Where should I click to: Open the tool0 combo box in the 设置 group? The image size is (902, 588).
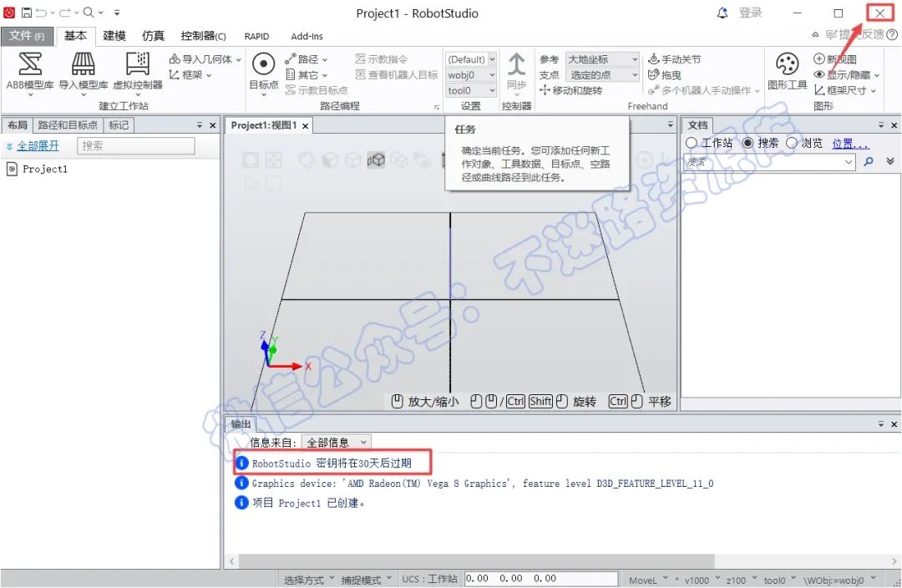[470, 90]
